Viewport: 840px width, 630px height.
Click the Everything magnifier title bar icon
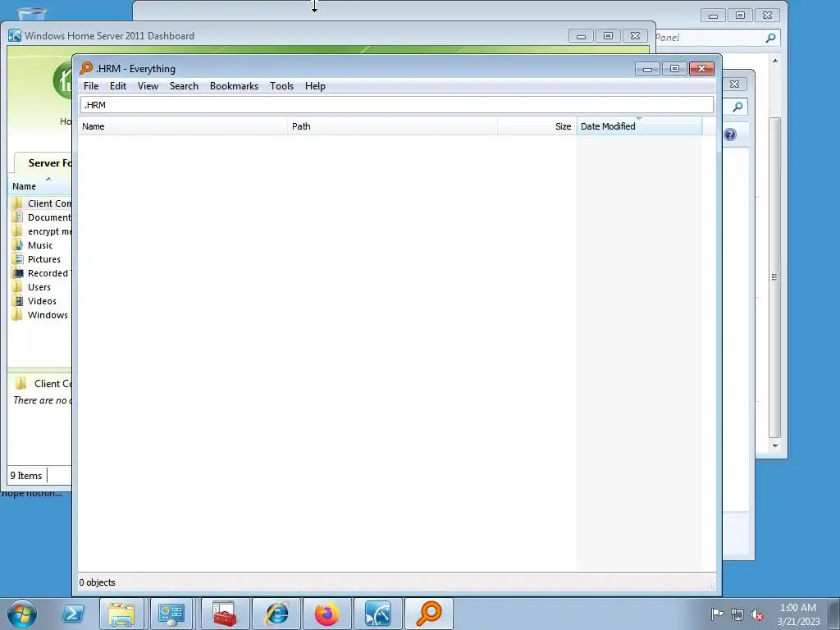point(85,68)
